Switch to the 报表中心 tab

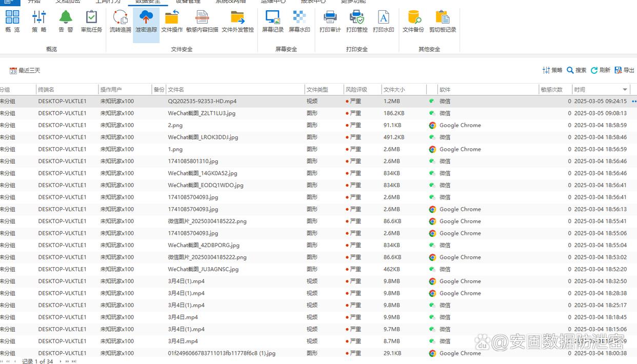[x=313, y=2]
